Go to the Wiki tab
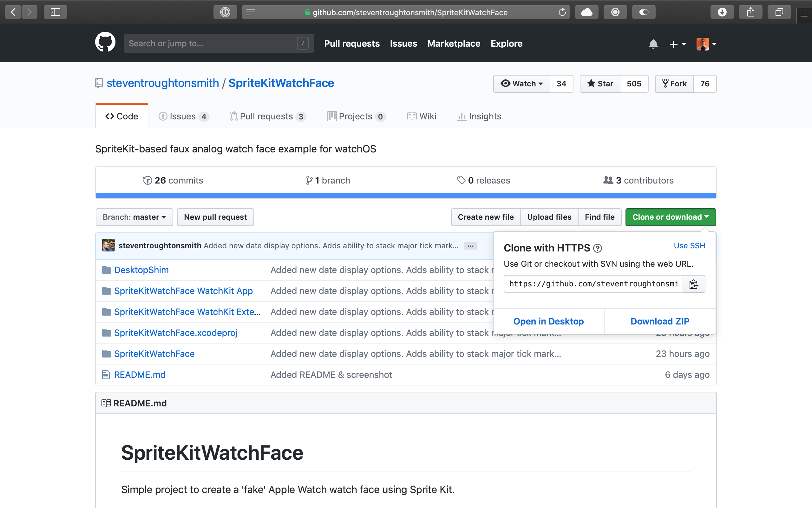812x508 pixels. point(422,116)
